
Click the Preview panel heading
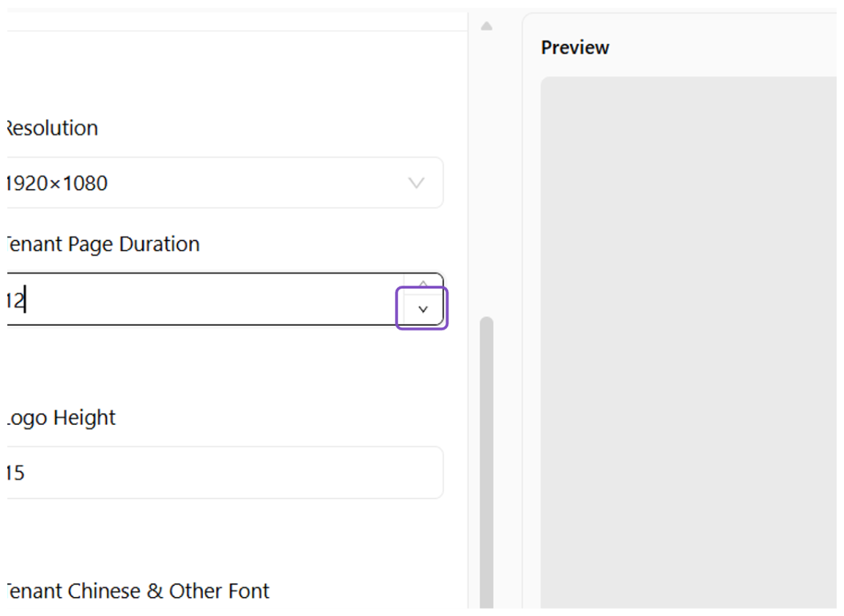[575, 48]
